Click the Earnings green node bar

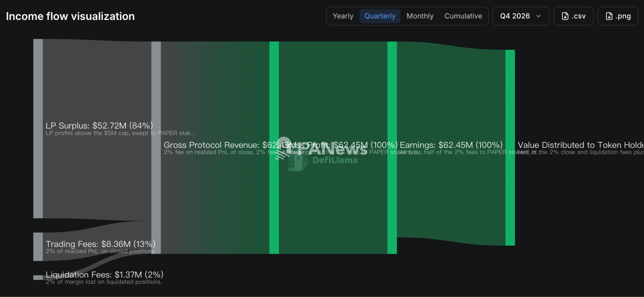coord(392,148)
